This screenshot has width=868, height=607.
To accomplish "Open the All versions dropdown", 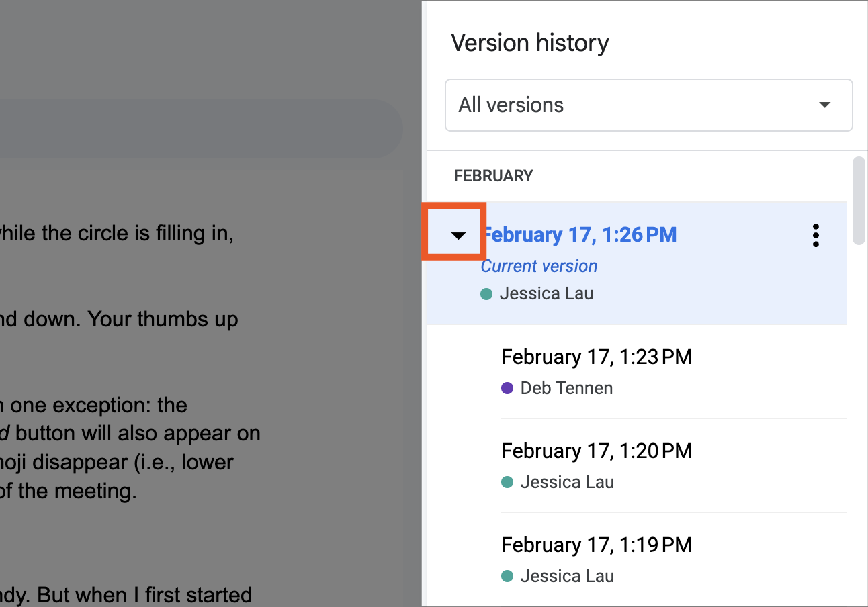I will [x=648, y=105].
